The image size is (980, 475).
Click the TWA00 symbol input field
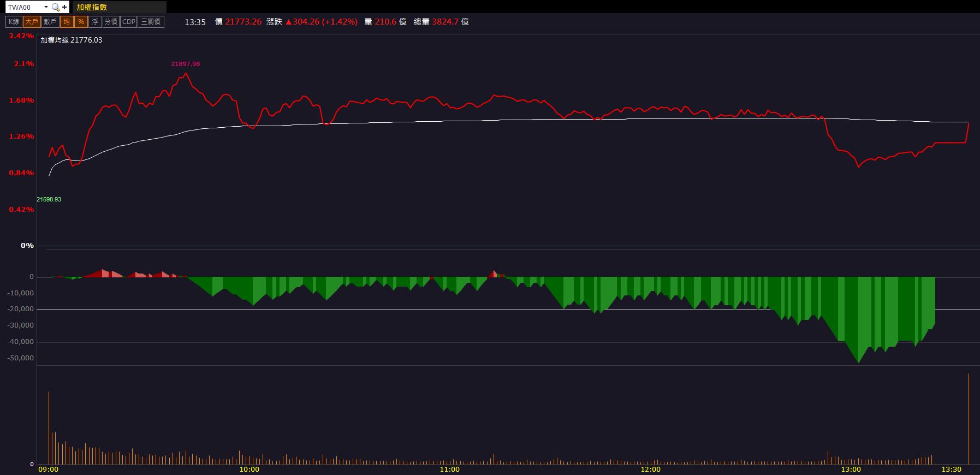tap(24, 7)
